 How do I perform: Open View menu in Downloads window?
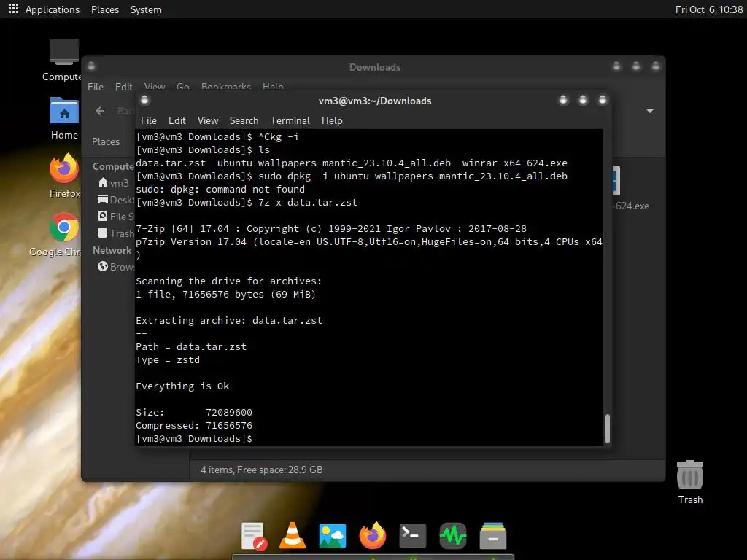click(x=155, y=87)
